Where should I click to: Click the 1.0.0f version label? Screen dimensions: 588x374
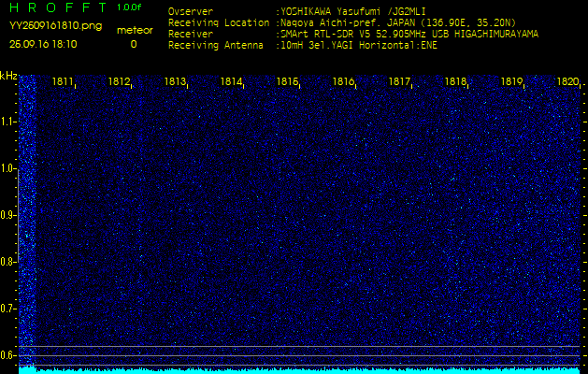[x=130, y=7]
